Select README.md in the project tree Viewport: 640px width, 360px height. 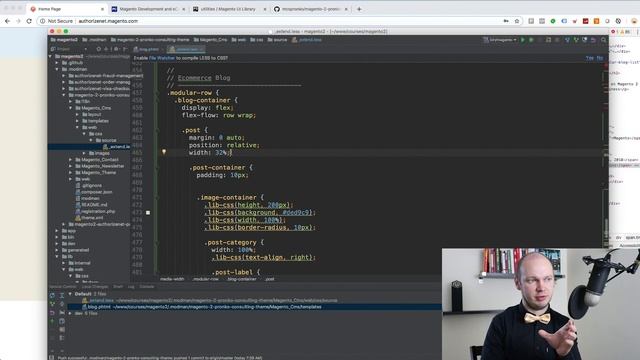(x=94, y=205)
